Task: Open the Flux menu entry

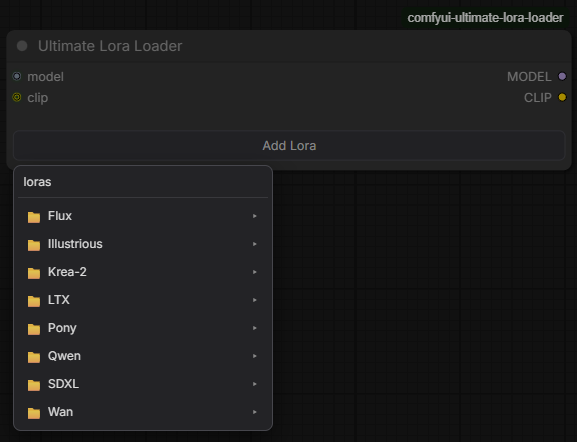Action: pos(143,216)
